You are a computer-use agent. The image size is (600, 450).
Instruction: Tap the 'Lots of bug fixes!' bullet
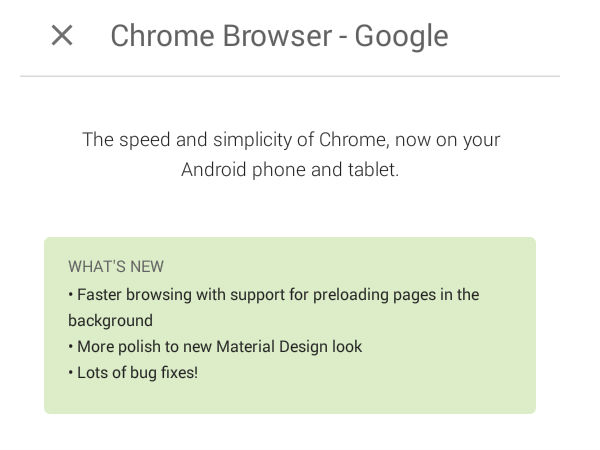[133, 373]
